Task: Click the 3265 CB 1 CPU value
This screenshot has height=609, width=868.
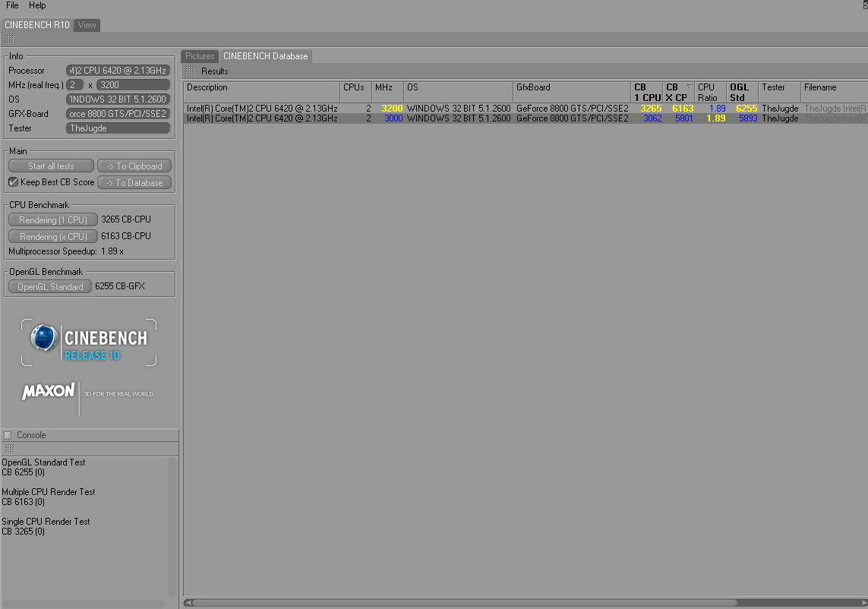Action: [651, 109]
